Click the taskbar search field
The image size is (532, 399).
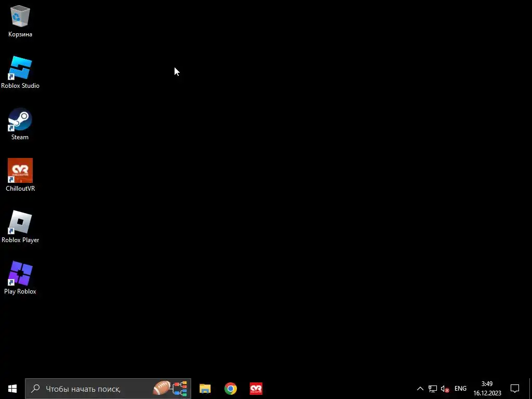click(x=108, y=389)
